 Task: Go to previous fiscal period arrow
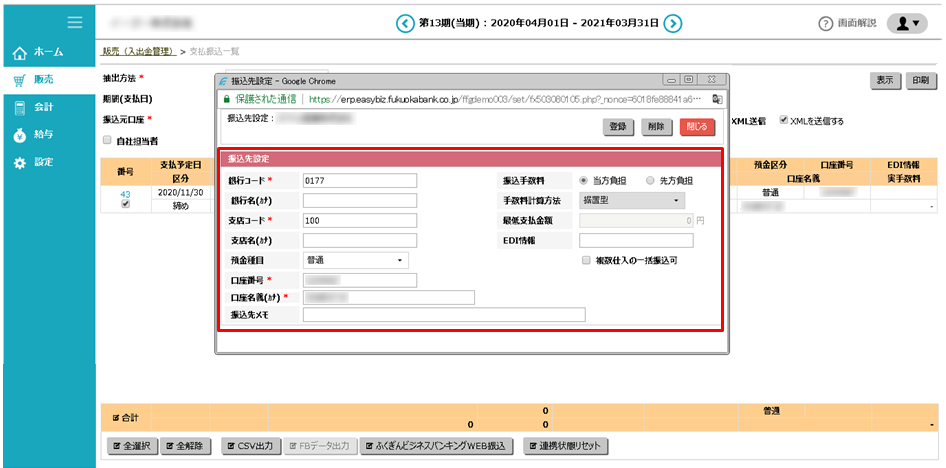[x=404, y=23]
